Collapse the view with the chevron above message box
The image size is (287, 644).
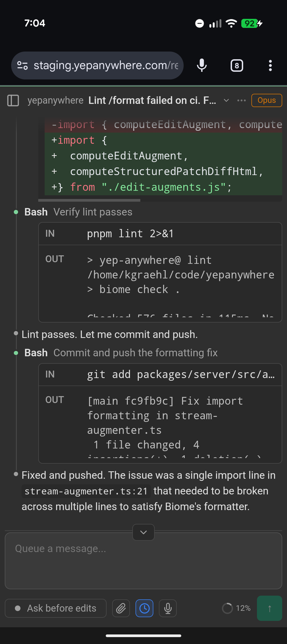pyautogui.click(x=143, y=532)
